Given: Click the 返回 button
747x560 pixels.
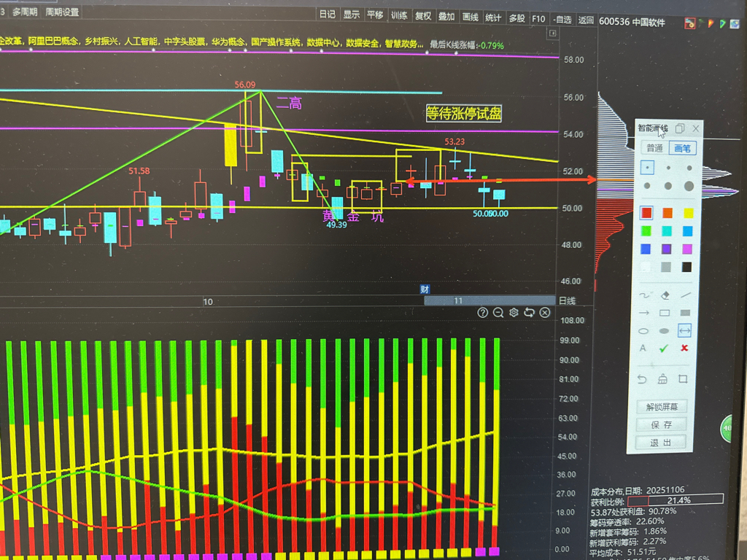Looking at the screenshot, I should (586, 20).
